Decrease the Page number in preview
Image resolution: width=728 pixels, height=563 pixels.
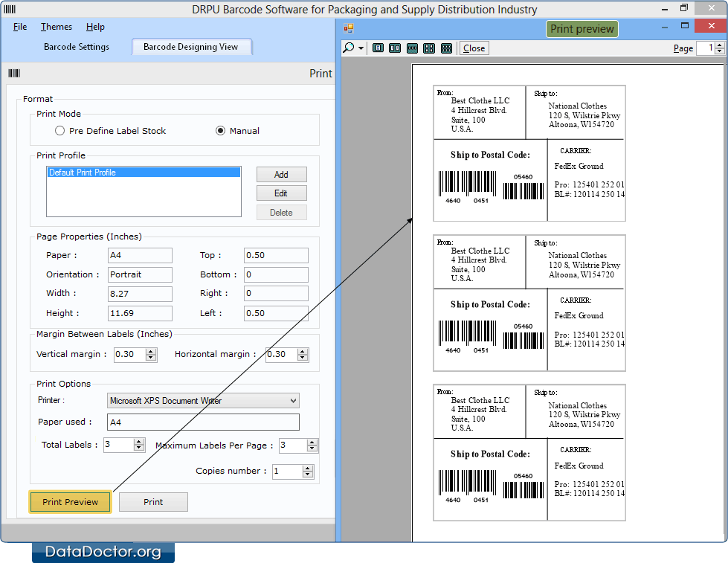720,51
